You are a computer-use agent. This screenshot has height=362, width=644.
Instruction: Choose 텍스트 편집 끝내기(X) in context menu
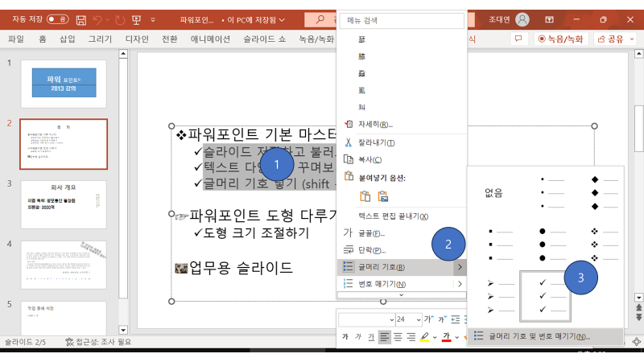point(402,216)
